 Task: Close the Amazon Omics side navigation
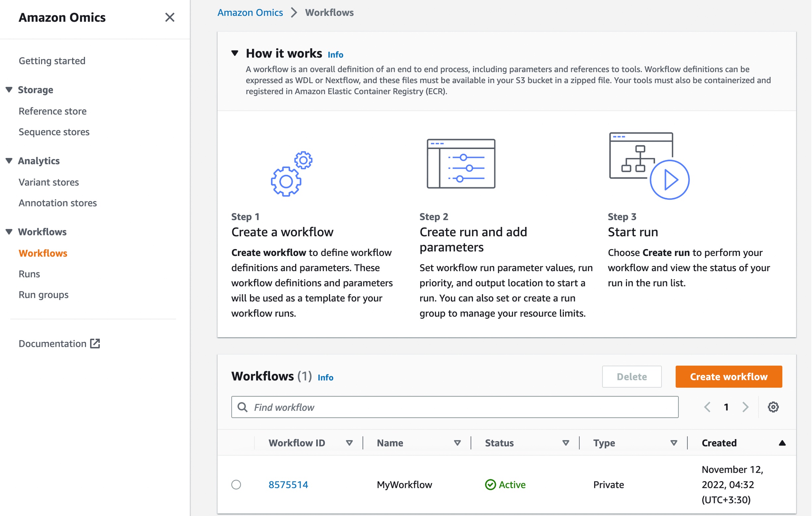[x=170, y=17]
